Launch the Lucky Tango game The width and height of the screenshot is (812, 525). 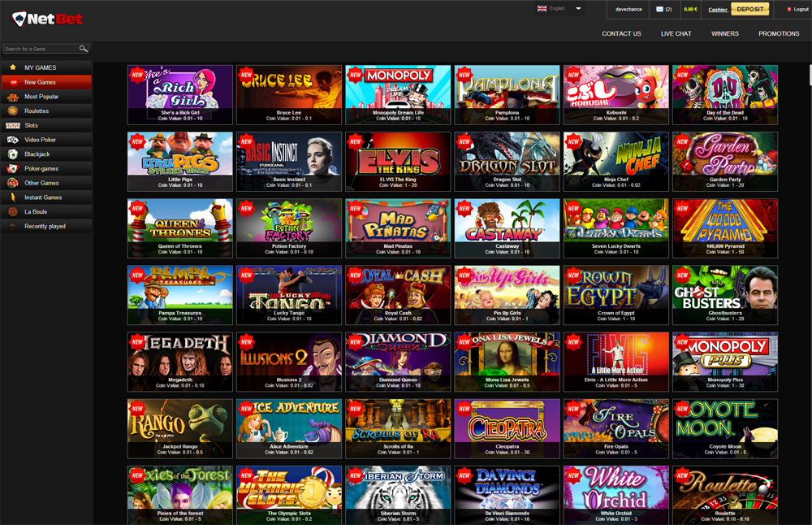click(x=289, y=295)
